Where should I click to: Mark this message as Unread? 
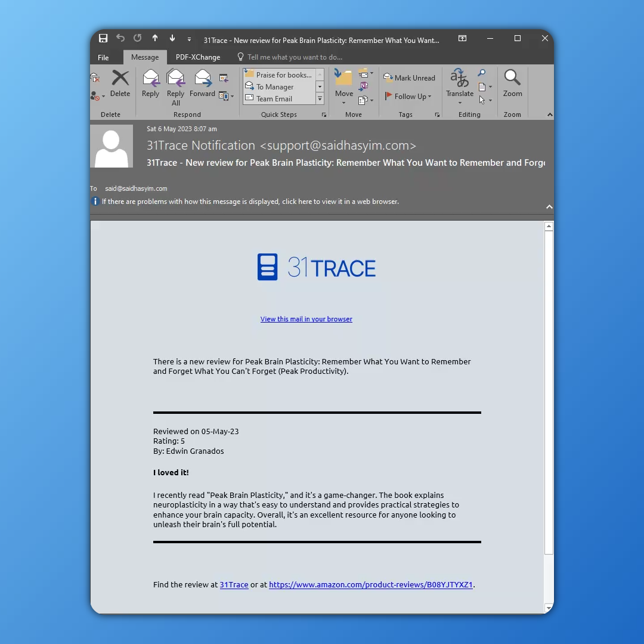(x=409, y=78)
